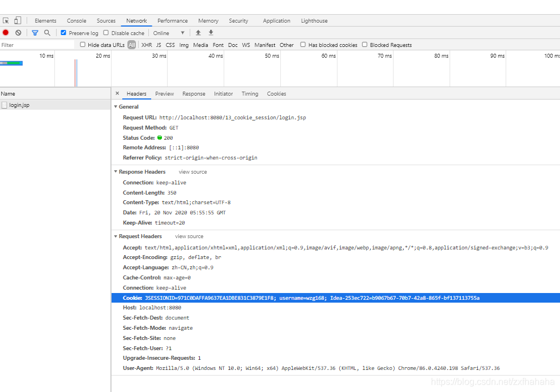Open the Lighthouse panel tab
560x392 pixels.
(314, 21)
